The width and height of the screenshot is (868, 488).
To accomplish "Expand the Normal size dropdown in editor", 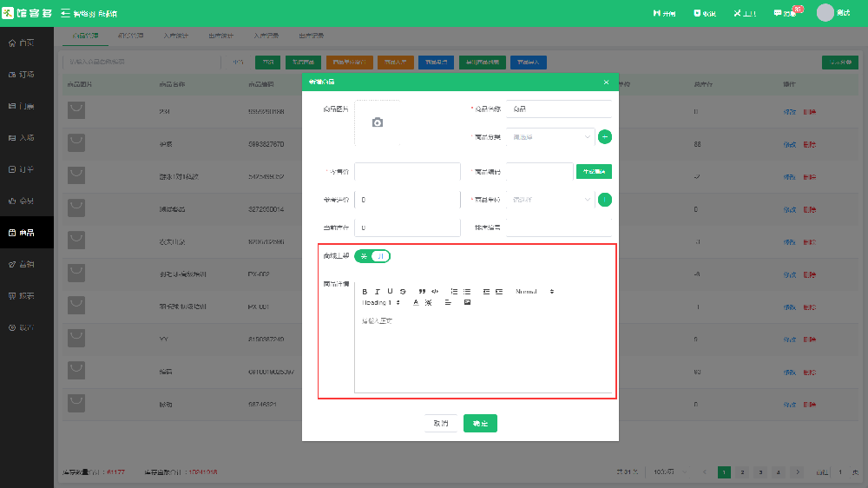I will point(534,291).
